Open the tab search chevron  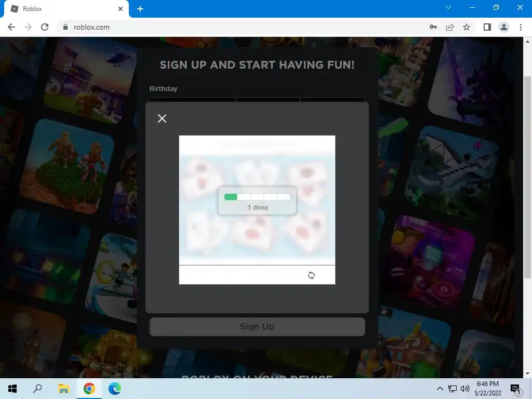point(448,7)
